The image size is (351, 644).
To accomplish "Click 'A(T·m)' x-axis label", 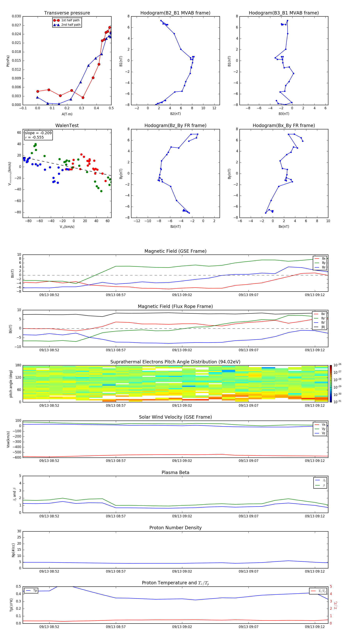I will pyautogui.click(x=67, y=114).
